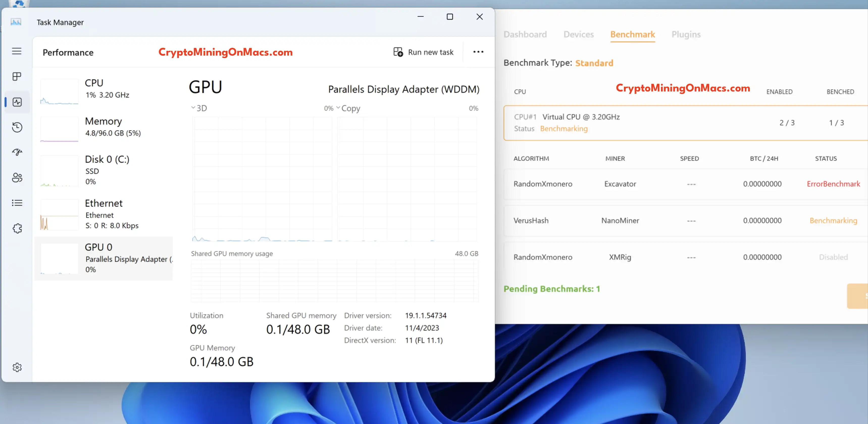Open the Details list icon in sidebar
The width and height of the screenshot is (868, 424).
tap(17, 203)
